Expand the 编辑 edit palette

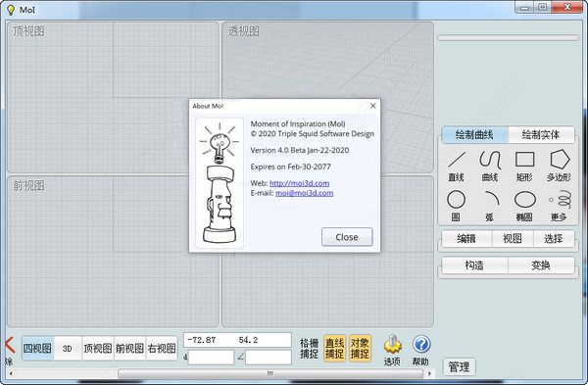pyautogui.click(x=466, y=239)
